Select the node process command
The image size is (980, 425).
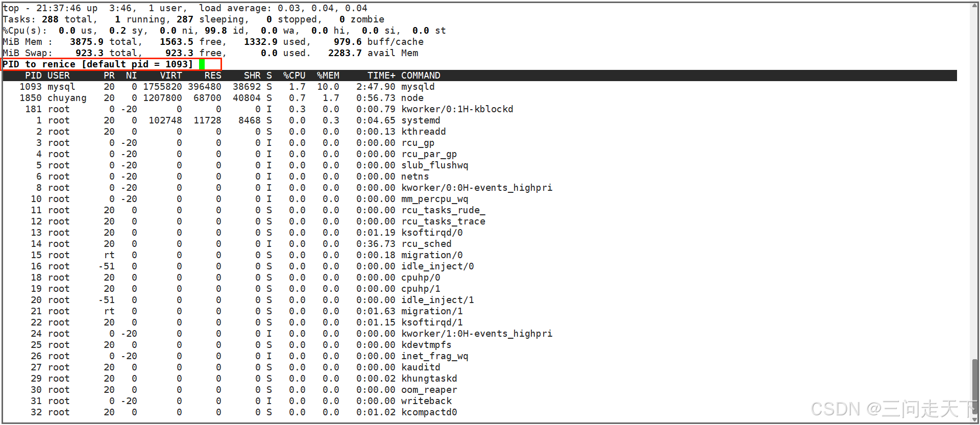tap(412, 98)
